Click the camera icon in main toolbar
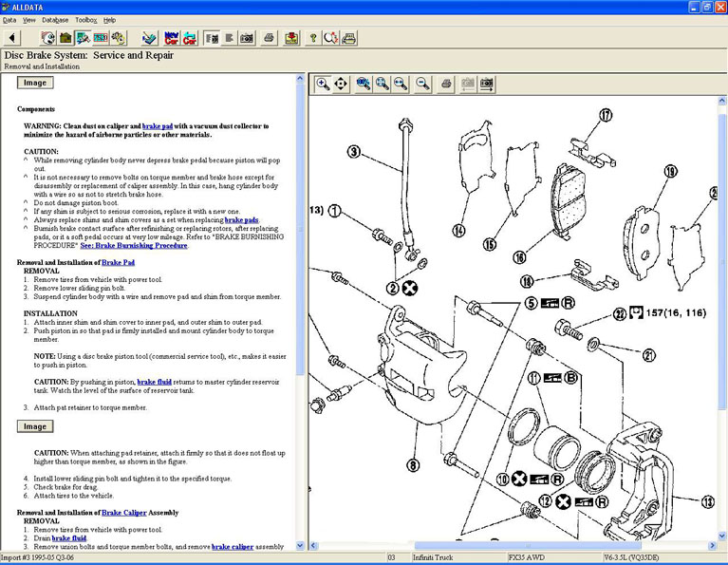Image resolution: width=728 pixels, height=565 pixels. coord(247,38)
